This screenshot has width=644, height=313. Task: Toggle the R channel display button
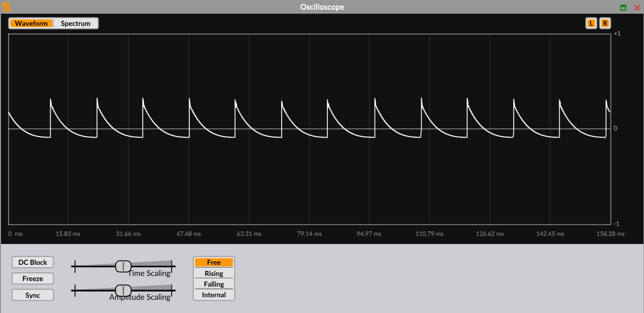605,23
